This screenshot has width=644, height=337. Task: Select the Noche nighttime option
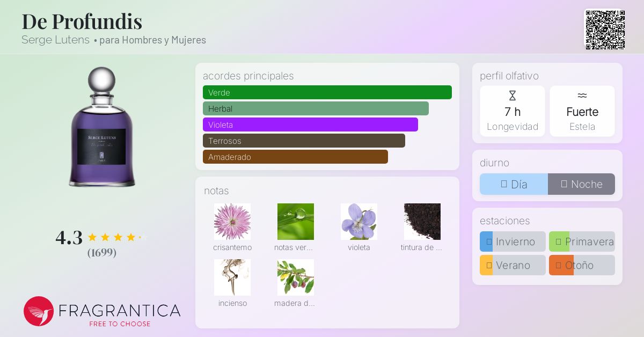coord(581,184)
